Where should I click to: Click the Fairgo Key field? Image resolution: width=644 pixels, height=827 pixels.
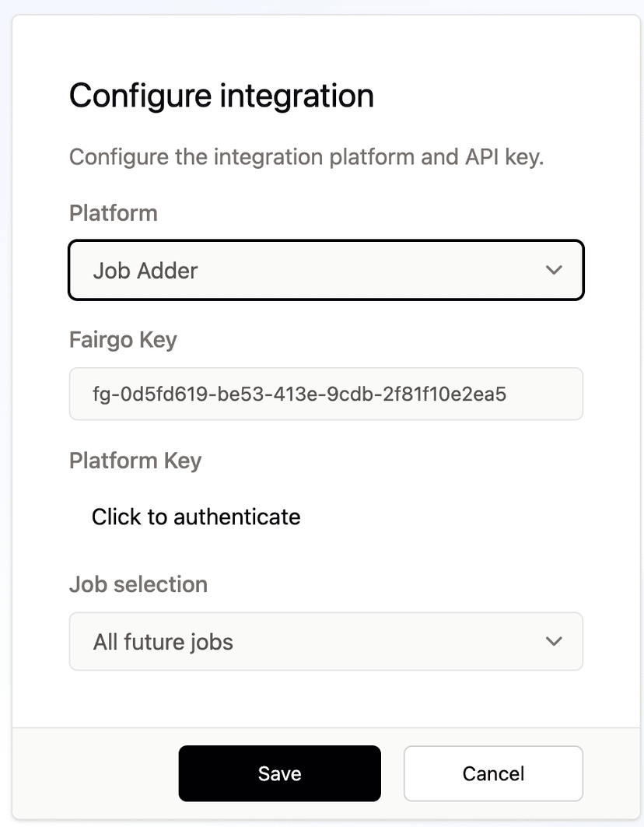tap(326, 394)
